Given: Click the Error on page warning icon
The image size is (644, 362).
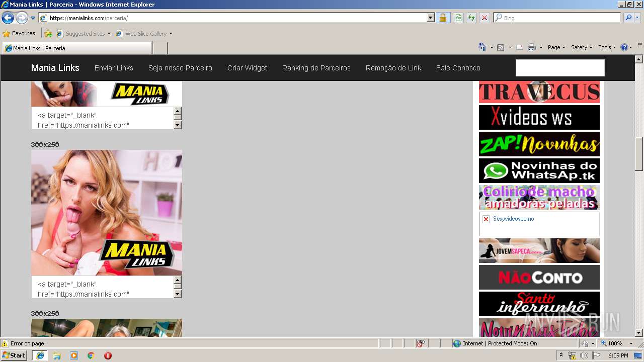Looking at the screenshot, I should pos(5,343).
